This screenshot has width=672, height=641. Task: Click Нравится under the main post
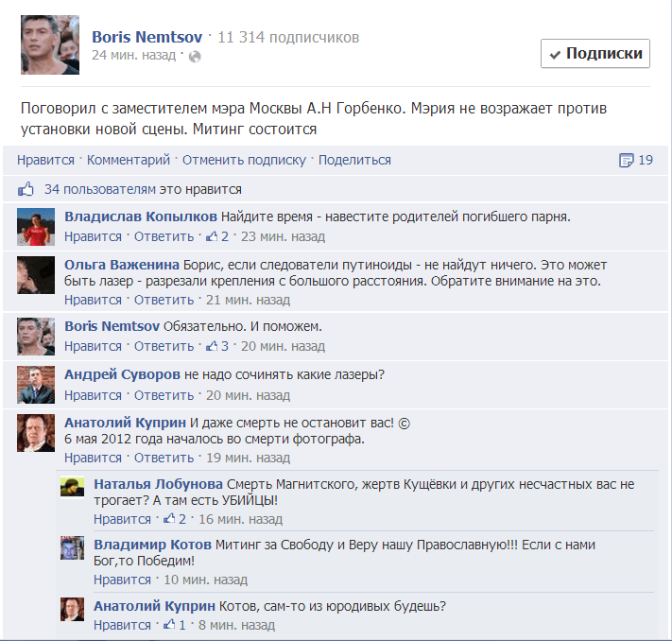pyautogui.click(x=46, y=160)
